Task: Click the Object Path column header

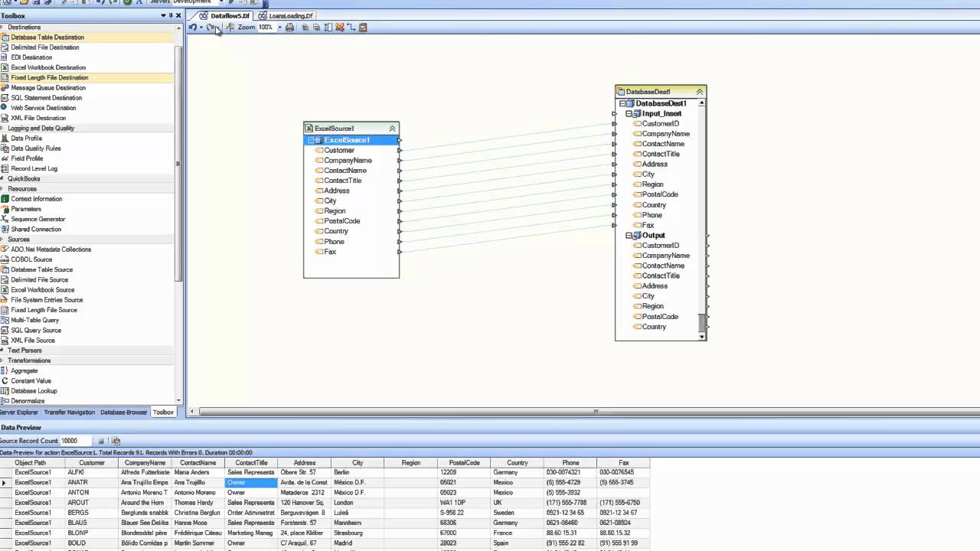Action: point(31,463)
